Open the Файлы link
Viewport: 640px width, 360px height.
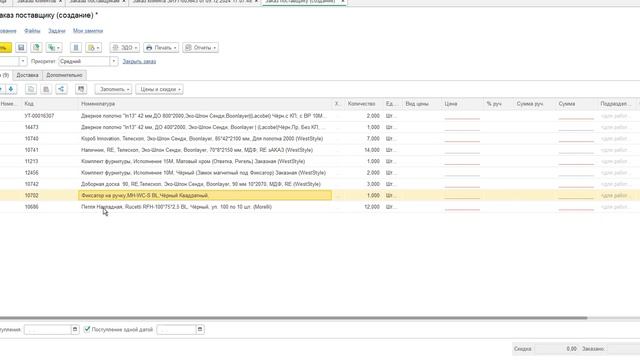(32, 31)
